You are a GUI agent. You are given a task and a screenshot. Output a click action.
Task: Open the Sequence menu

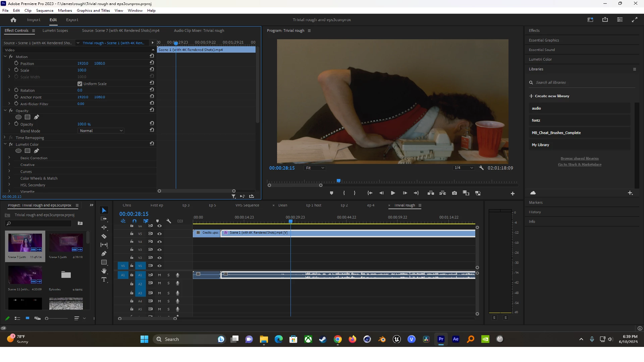tap(45, 10)
